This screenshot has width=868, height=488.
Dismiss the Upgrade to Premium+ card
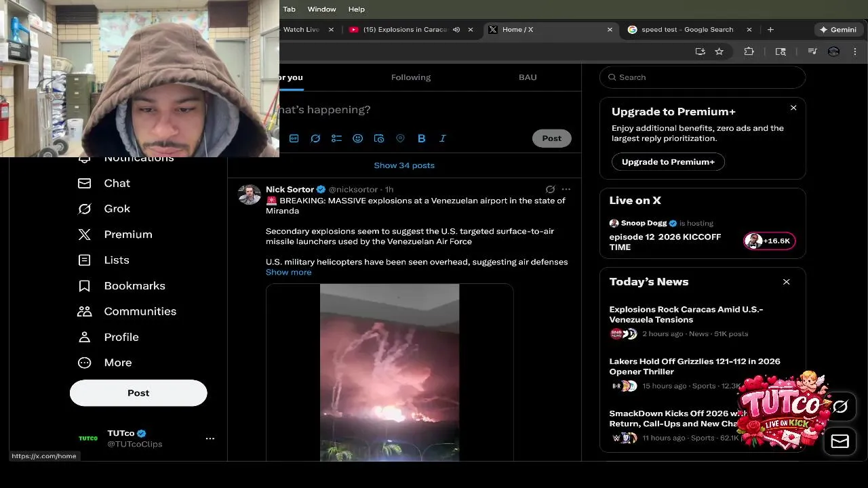click(x=793, y=108)
